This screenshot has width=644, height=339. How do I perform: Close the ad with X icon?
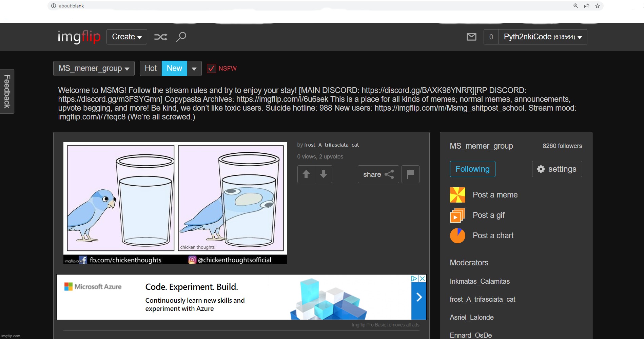coord(423,278)
